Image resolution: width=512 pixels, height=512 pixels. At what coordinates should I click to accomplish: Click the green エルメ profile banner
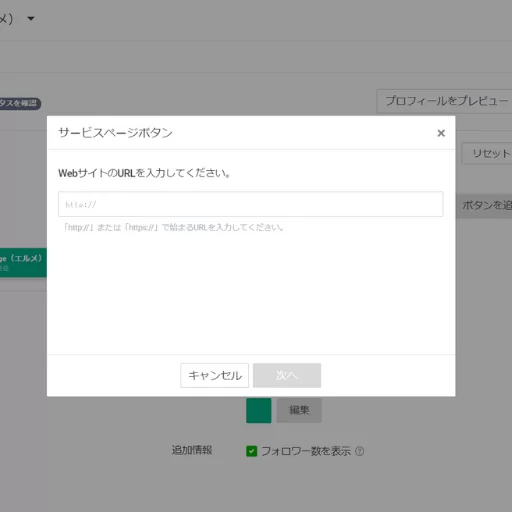(x=23, y=262)
